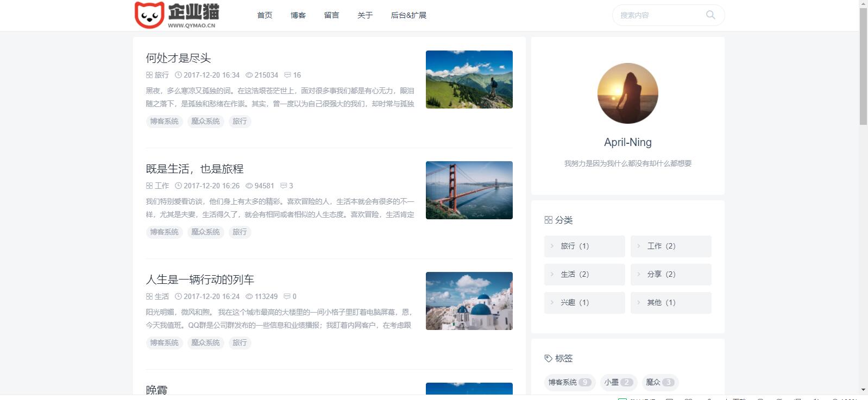Viewport: 868px width, 400px height.
Task: Click the 博客系统 tag with count 9
Action: coord(569,383)
